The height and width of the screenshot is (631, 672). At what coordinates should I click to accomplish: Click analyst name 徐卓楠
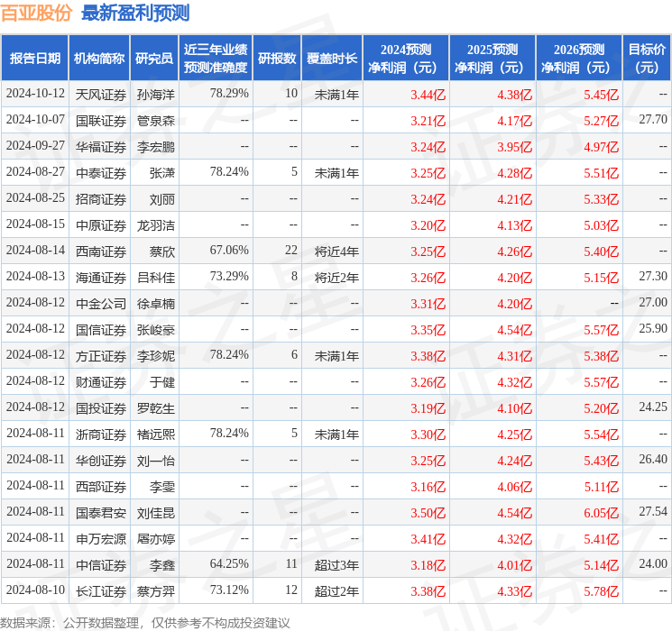coord(156,304)
